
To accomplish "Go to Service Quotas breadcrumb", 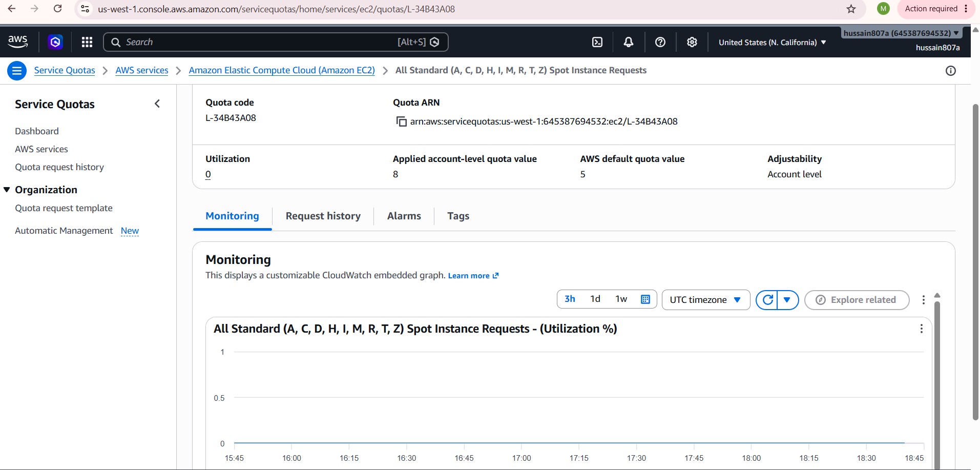I will (x=65, y=70).
